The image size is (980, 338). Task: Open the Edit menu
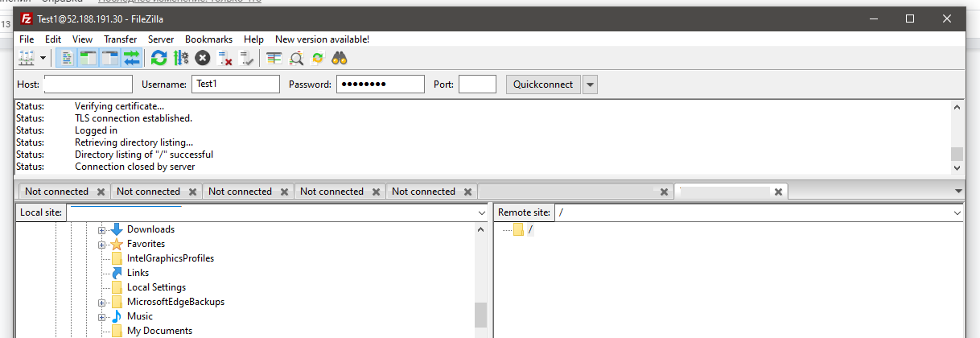(53, 39)
